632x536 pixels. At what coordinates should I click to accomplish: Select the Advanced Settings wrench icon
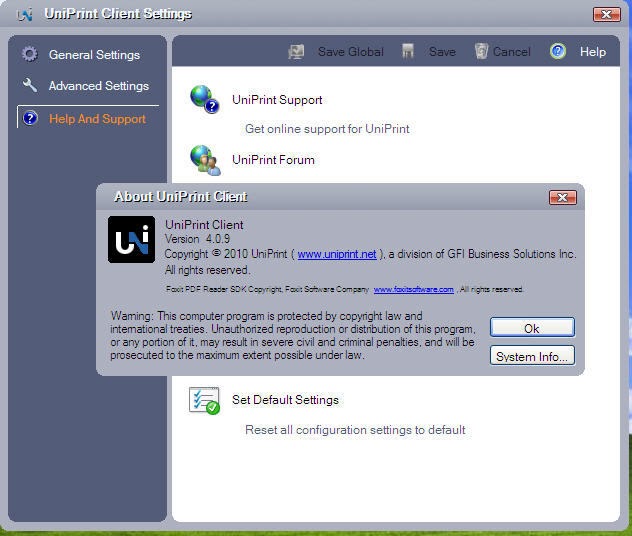pyautogui.click(x=30, y=85)
